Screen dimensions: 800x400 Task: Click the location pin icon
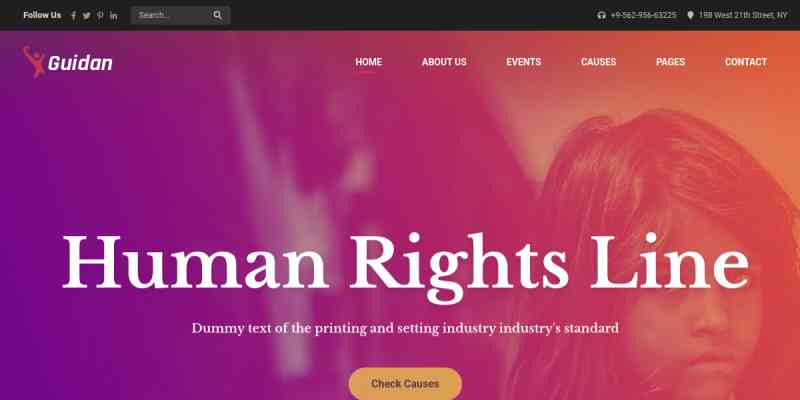690,15
